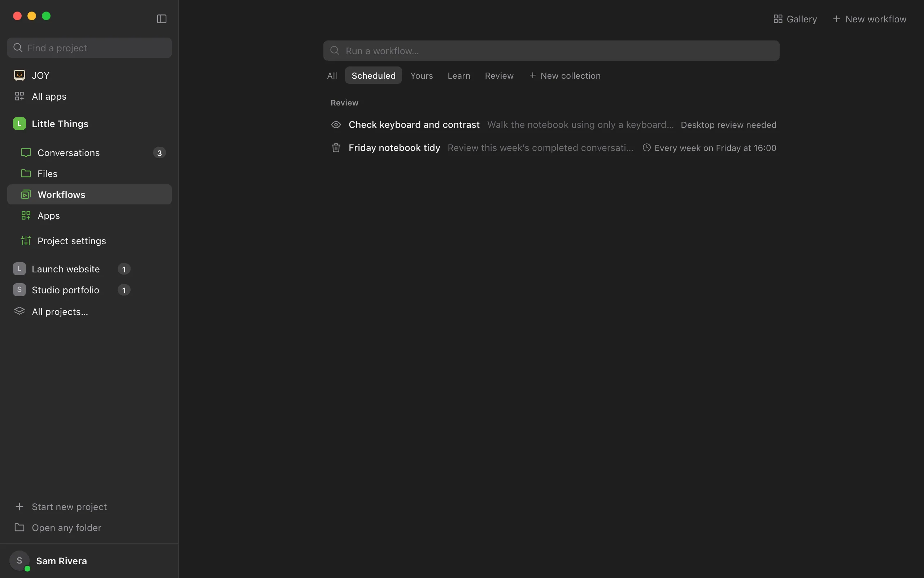This screenshot has width=924, height=578.
Task: Click the Conversations badge showing 3
Action: (159, 153)
